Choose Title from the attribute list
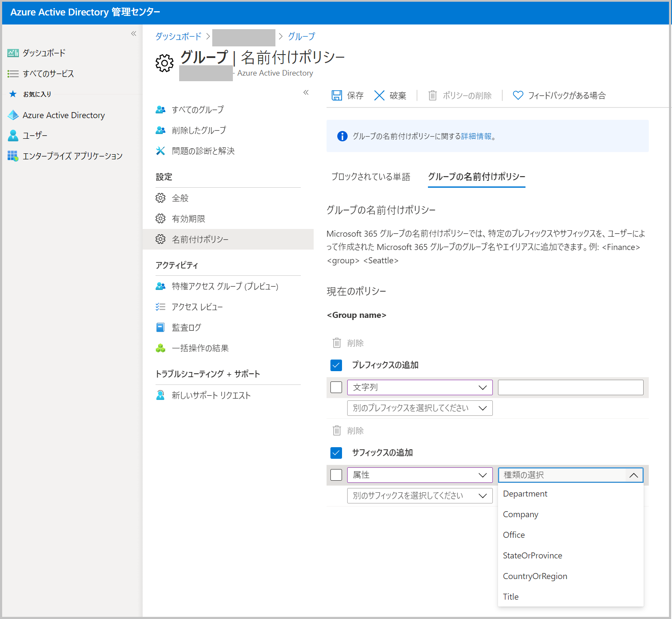 point(571,597)
